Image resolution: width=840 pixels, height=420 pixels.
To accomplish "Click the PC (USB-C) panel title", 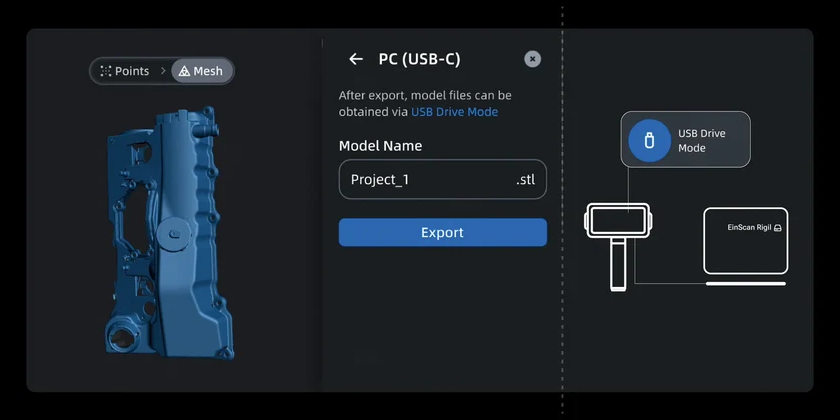I will coord(419,59).
